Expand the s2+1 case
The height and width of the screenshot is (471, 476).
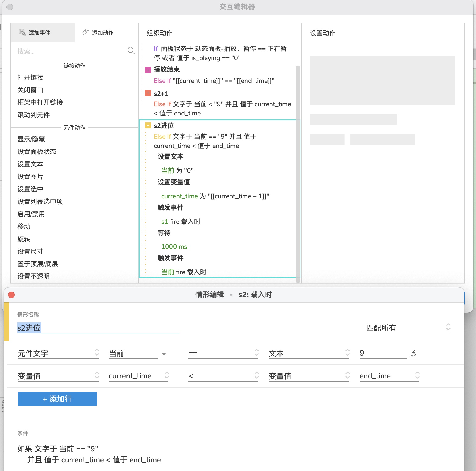[148, 93]
